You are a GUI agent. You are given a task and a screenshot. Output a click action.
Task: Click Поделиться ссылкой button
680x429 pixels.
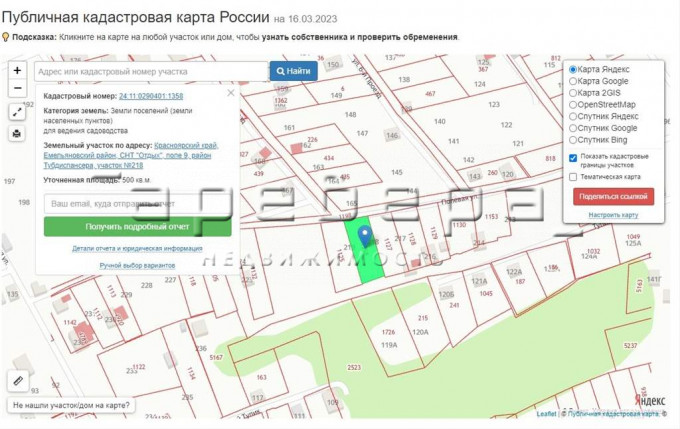(x=613, y=196)
